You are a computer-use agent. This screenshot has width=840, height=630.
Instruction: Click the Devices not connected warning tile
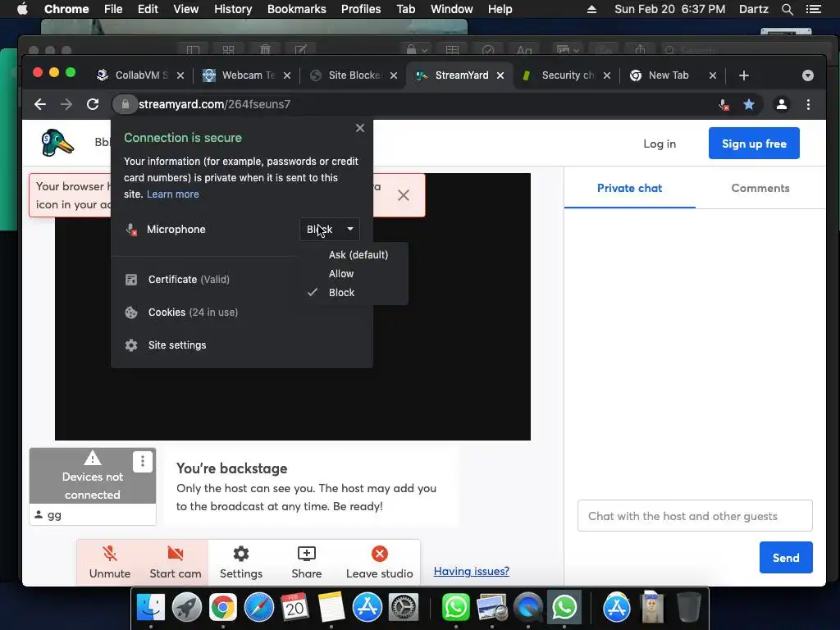(x=92, y=477)
